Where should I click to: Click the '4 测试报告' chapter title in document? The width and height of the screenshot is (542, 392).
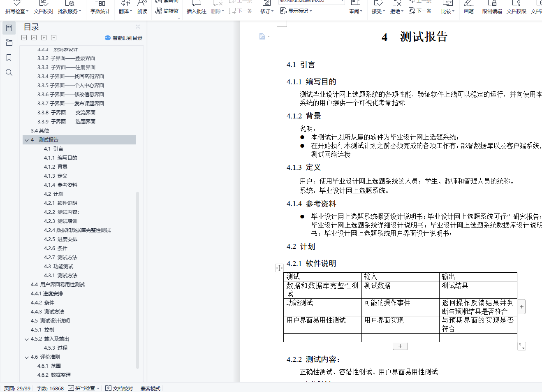414,37
